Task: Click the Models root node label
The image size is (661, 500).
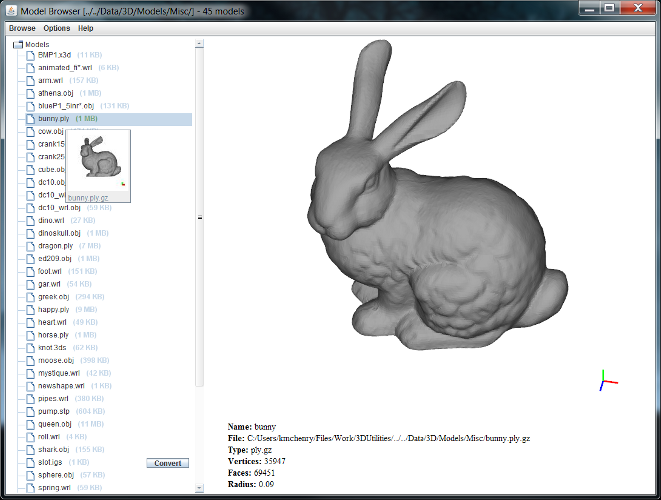Action: [37, 44]
